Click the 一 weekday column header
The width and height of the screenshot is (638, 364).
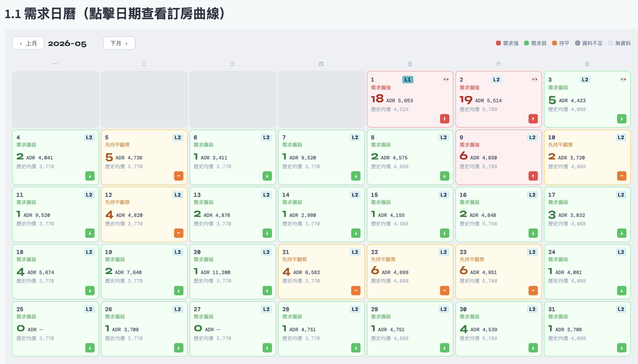tap(55, 64)
